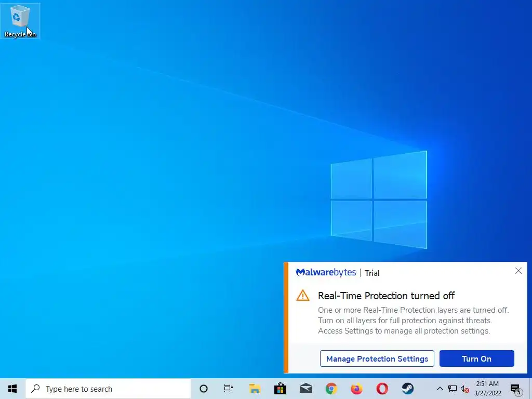Open Task View on the taskbar
Screen dimensions: 532x399
[x=229, y=389]
